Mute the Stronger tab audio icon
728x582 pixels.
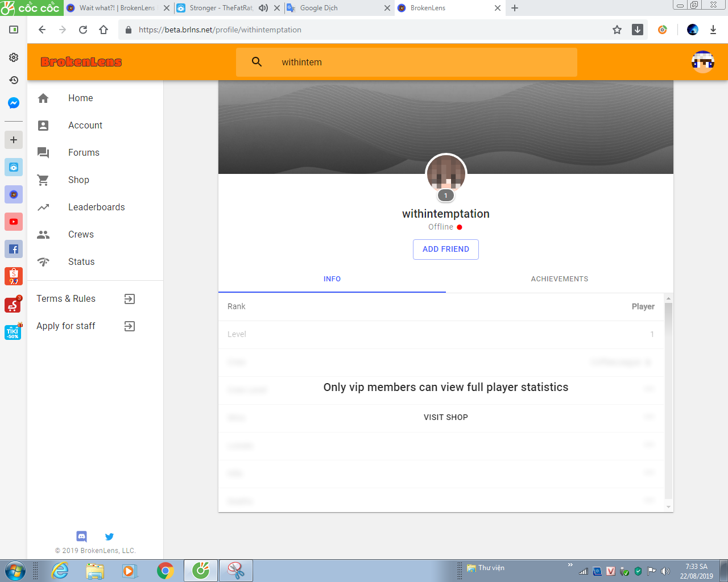tap(263, 8)
